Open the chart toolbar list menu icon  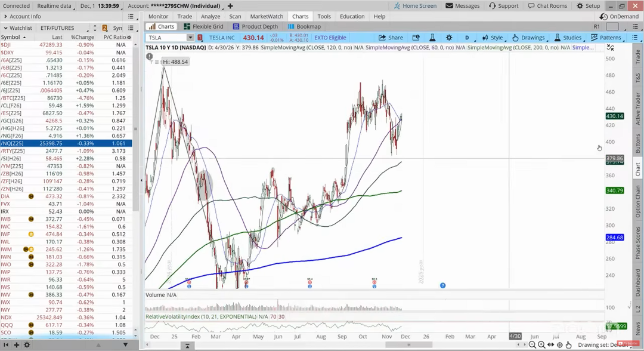pyautogui.click(x=634, y=38)
